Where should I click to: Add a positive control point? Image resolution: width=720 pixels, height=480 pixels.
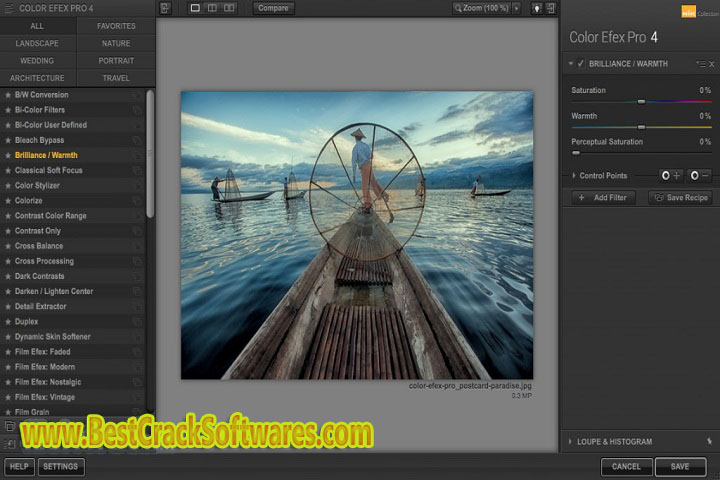pyautogui.click(x=670, y=175)
